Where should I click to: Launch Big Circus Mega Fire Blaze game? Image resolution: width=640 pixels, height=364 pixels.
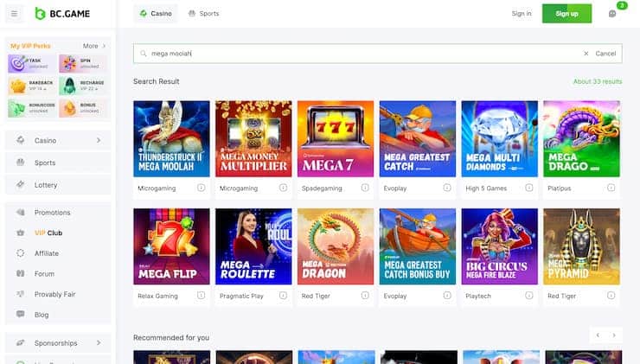(500, 246)
